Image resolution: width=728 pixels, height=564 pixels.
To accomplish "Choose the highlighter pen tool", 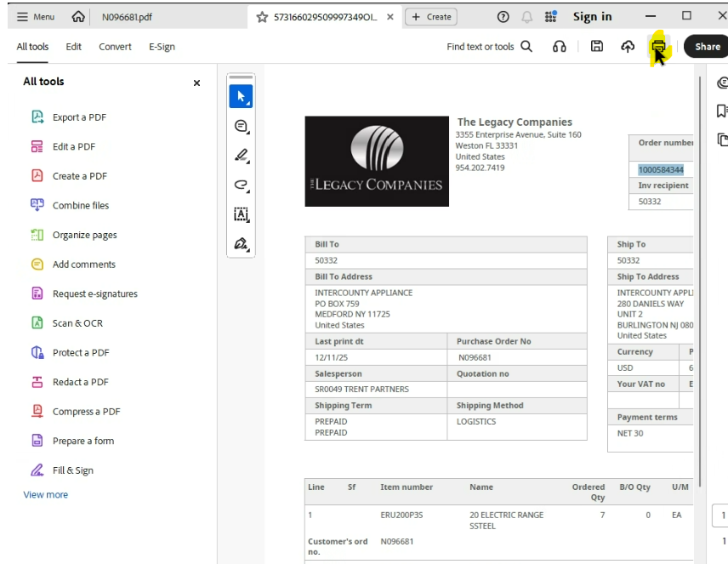I will (241, 155).
